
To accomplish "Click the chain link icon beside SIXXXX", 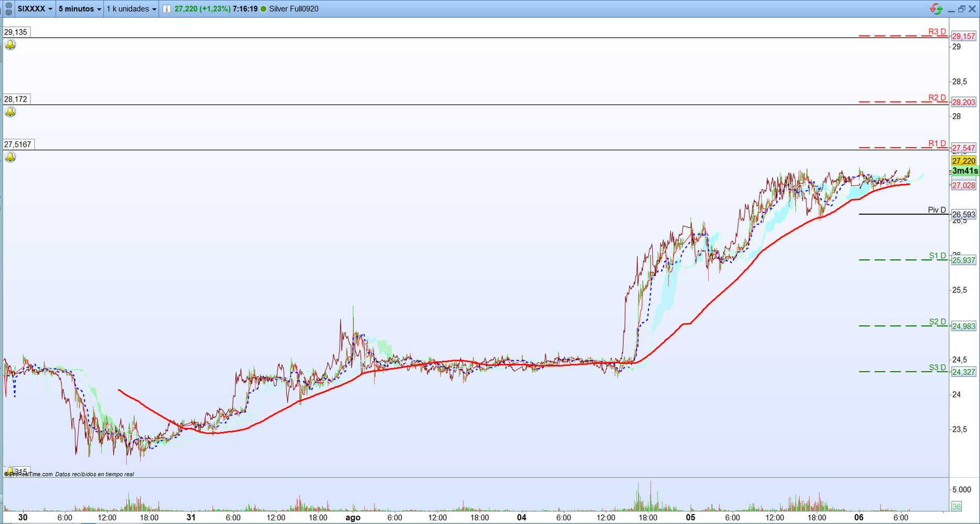I will point(8,9).
